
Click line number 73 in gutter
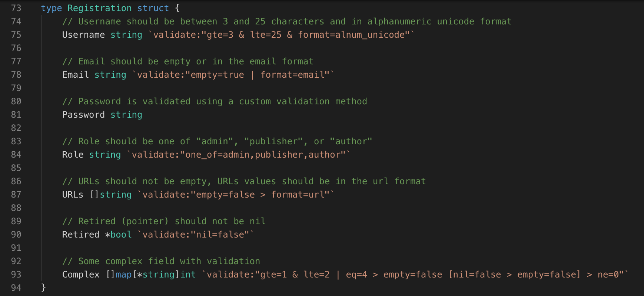(16, 8)
